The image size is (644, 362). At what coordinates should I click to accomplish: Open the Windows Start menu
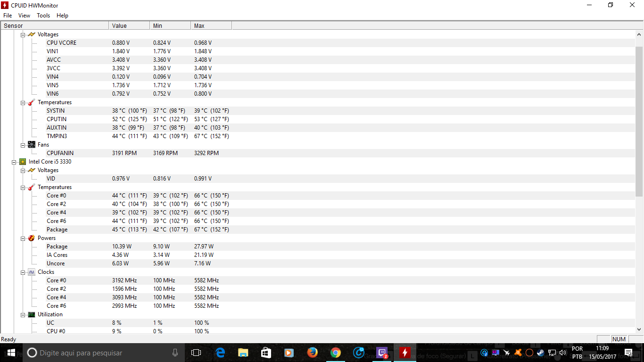coord(11,353)
